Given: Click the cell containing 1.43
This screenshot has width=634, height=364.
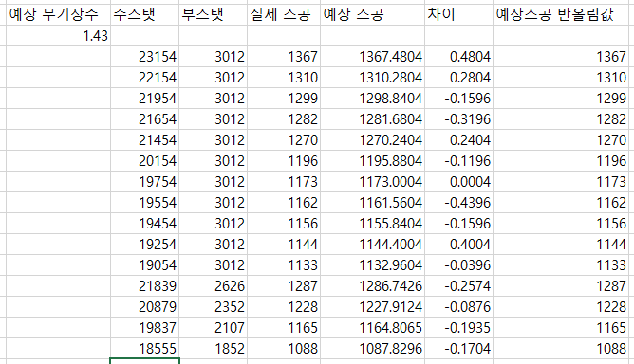Looking at the screenshot, I should click(x=58, y=36).
